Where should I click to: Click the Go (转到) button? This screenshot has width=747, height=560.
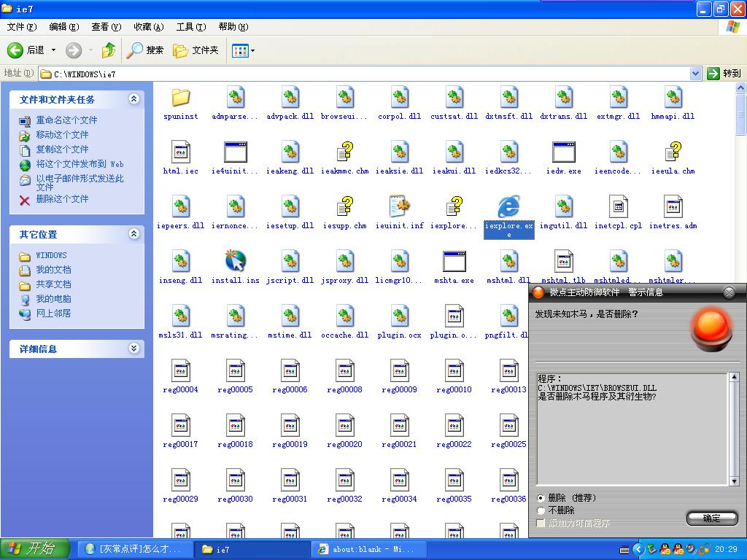pos(724,74)
